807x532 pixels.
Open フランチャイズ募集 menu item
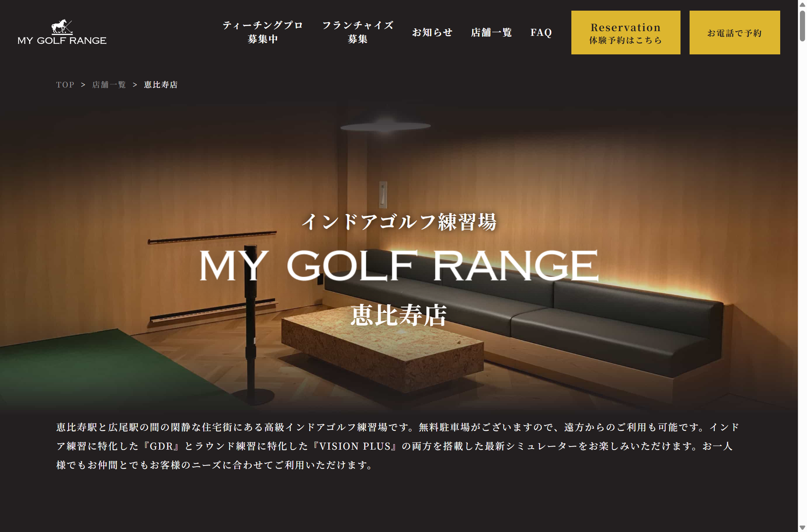[x=358, y=32]
